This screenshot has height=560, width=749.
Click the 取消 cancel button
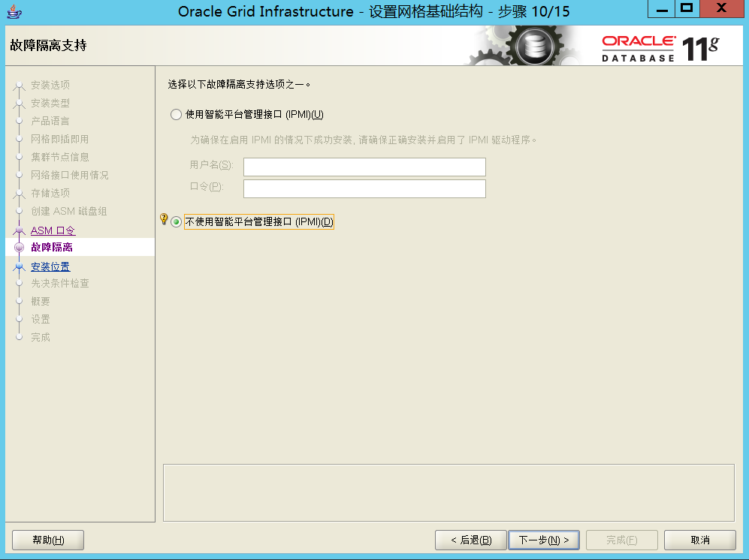coord(700,540)
